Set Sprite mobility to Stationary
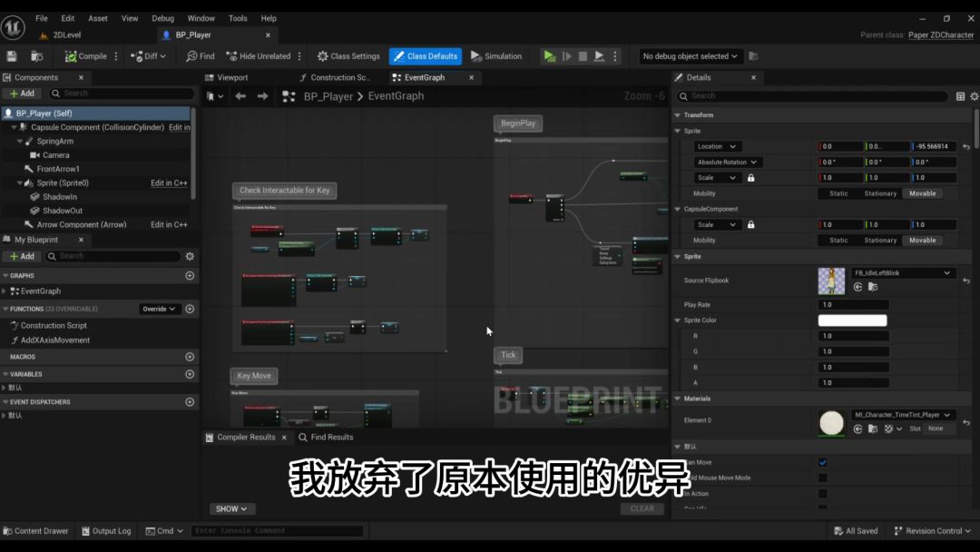Viewport: 980px width, 552px height. tap(880, 193)
